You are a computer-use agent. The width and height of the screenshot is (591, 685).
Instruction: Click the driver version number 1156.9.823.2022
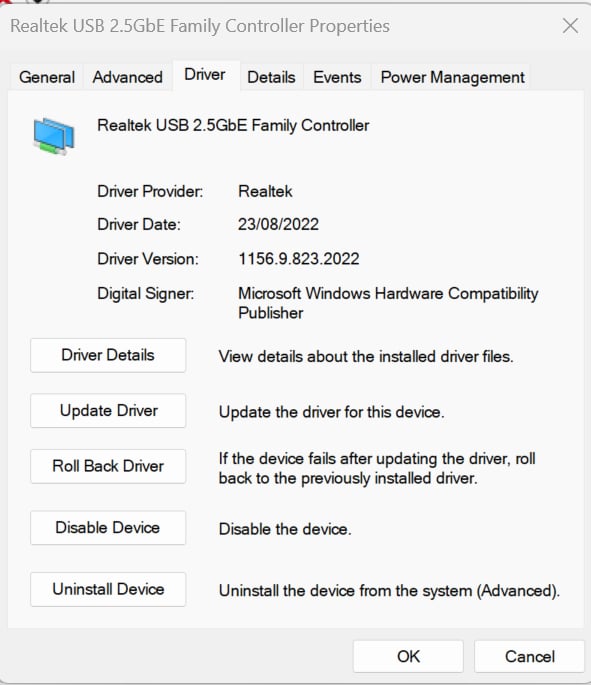pos(299,259)
